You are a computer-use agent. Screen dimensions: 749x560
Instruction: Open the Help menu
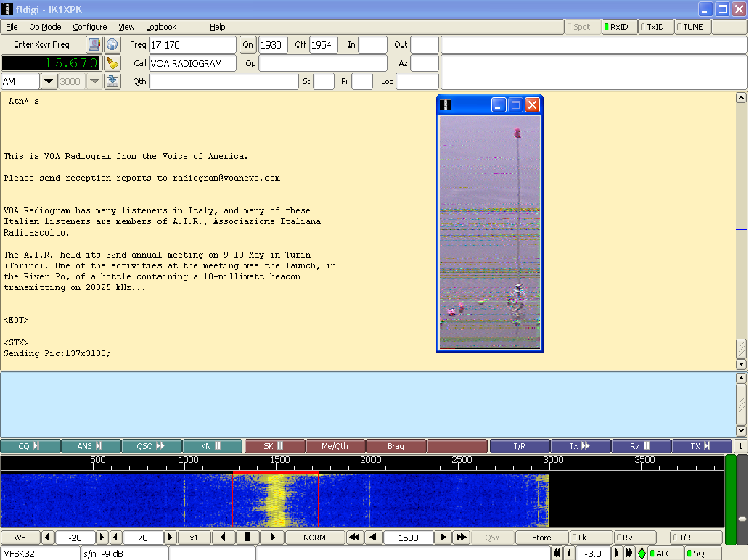217,27
